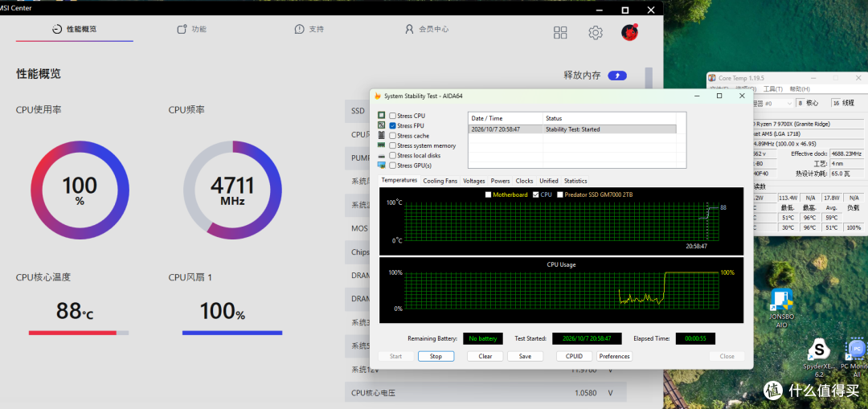Select the Unified tab
This screenshot has width=868, height=409.
point(549,181)
